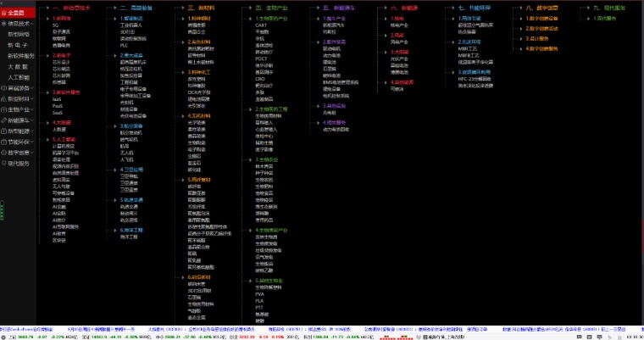
Task: Select 特斯拉 under 整车产业
Action: click(330, 31)
